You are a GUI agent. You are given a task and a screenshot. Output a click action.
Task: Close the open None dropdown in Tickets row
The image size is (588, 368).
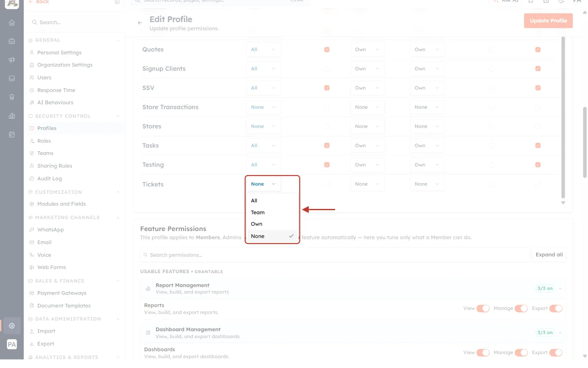tap(263, 184)
